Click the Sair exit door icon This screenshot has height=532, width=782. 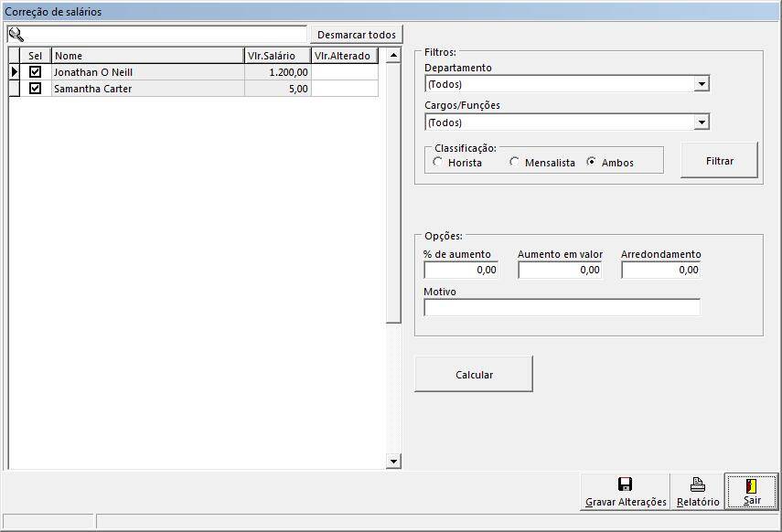click(x=752, y=485)
